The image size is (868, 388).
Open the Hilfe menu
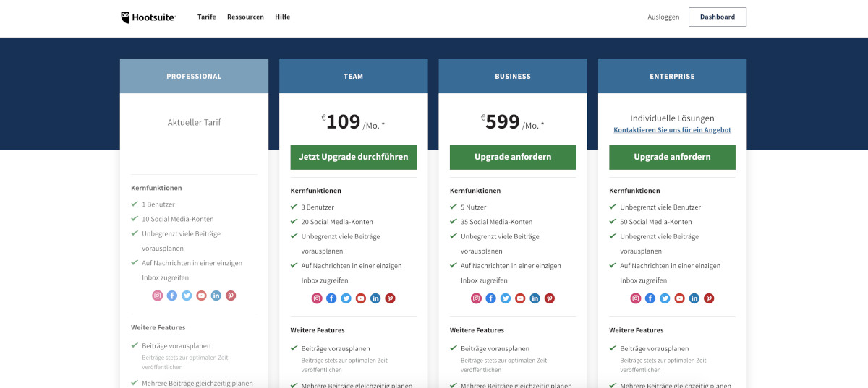[x=283, y=17]
